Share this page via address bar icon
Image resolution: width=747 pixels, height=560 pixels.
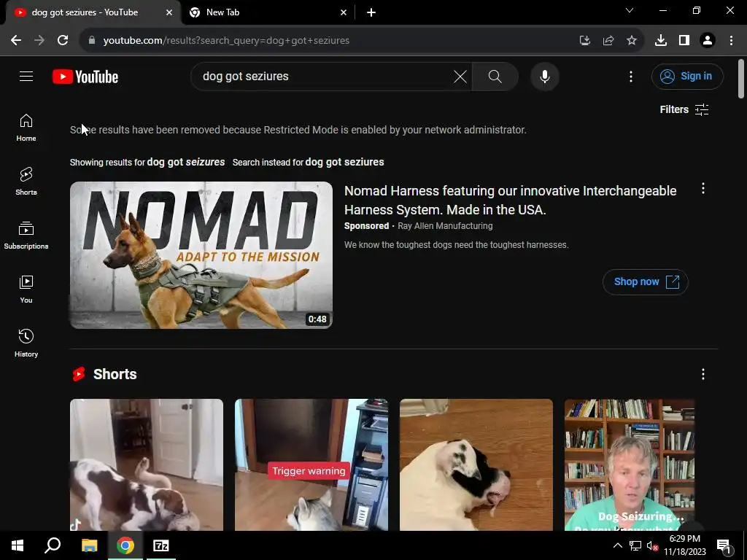tap(608, 41)
